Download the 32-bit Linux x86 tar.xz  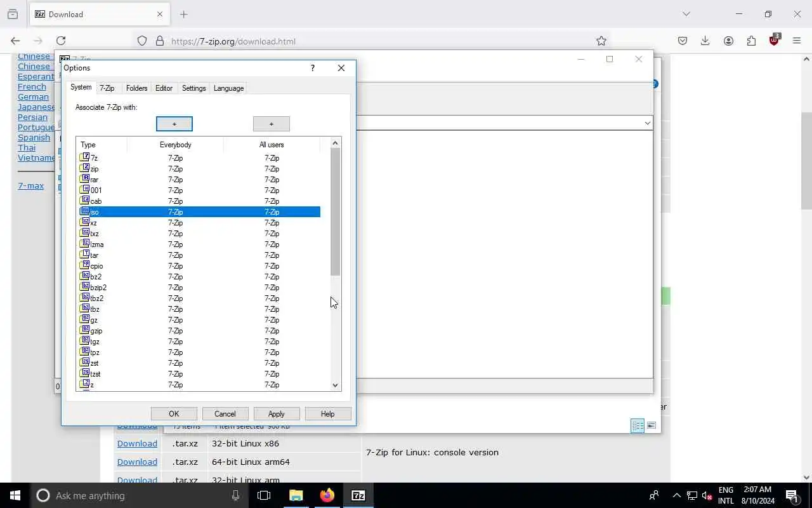[137, 443]
